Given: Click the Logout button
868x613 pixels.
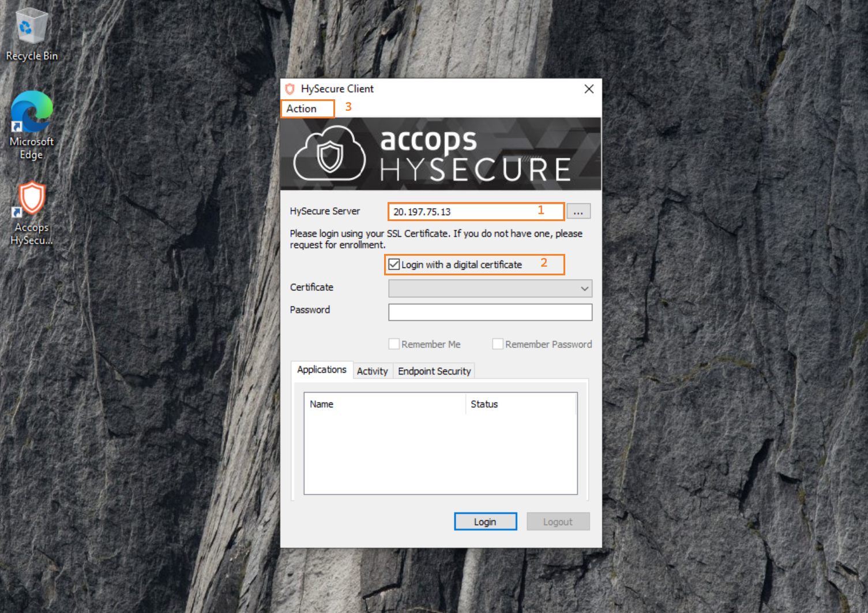Looking at the screenshot, I should [x=558, y=522].
